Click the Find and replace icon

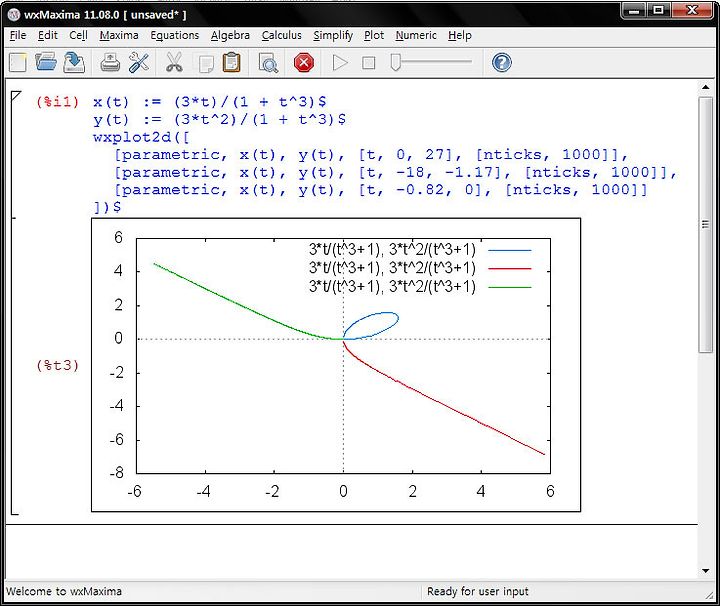(x=268, y=63)
